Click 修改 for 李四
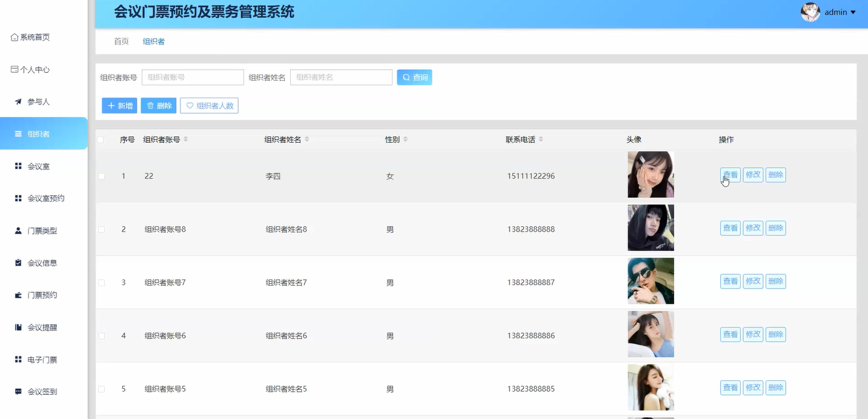 (x=753, y=175)
